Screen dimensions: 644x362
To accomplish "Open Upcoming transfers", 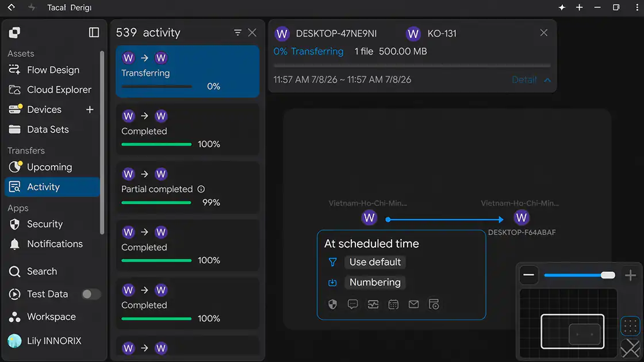I will pos(52,167).
